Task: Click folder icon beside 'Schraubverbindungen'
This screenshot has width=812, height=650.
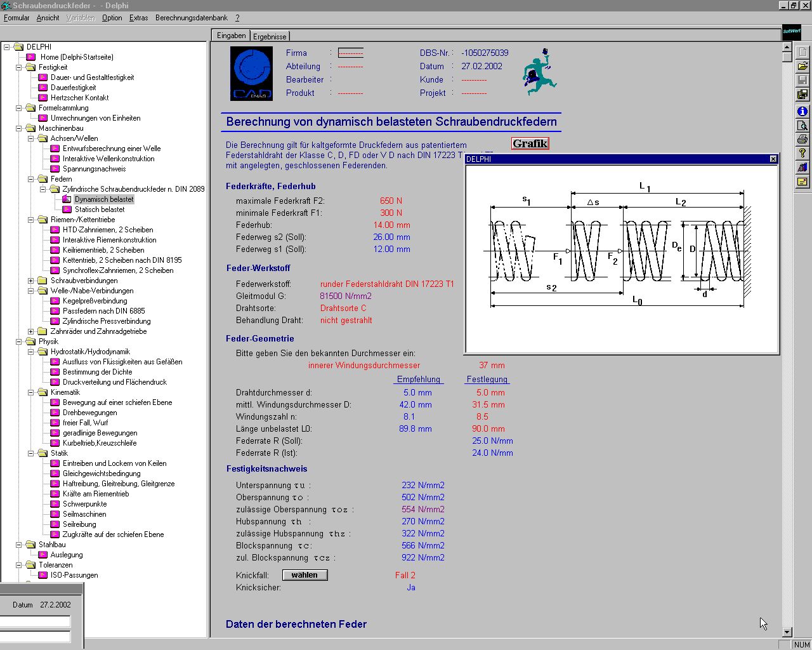Action: click(x=43, y=281)
